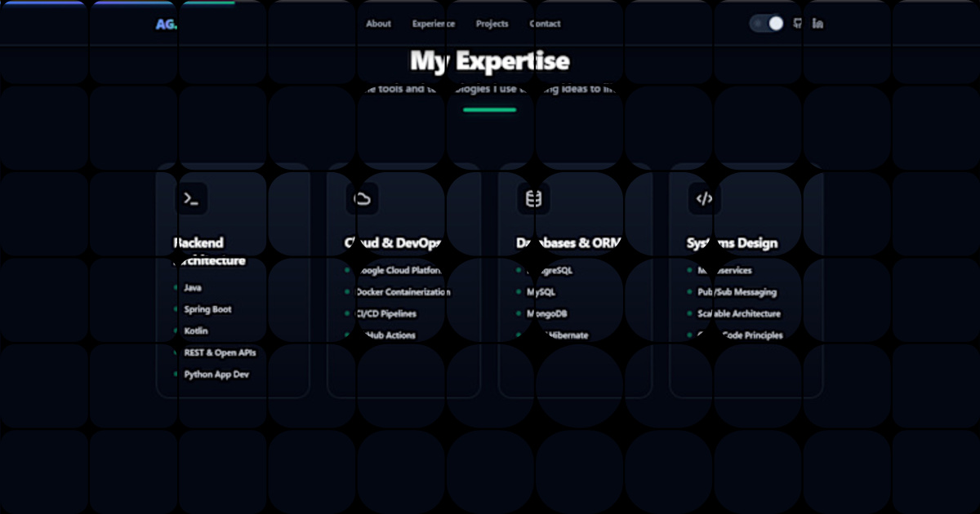Click the MySQL list item
The height and width of the screenshot is (514, 980).
pyautogui.click(x=541, y=292)
